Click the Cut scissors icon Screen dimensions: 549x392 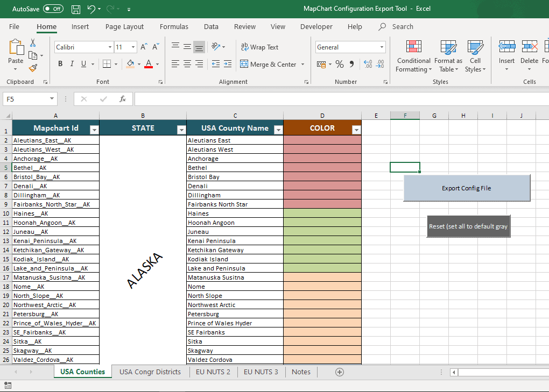(32, 42)
